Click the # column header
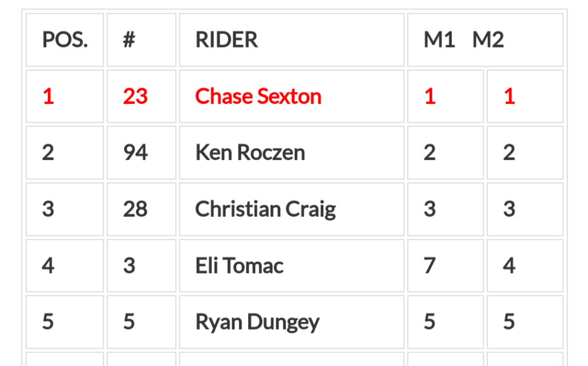The height and width of the screenshot is (366, 588). point(141,40)
